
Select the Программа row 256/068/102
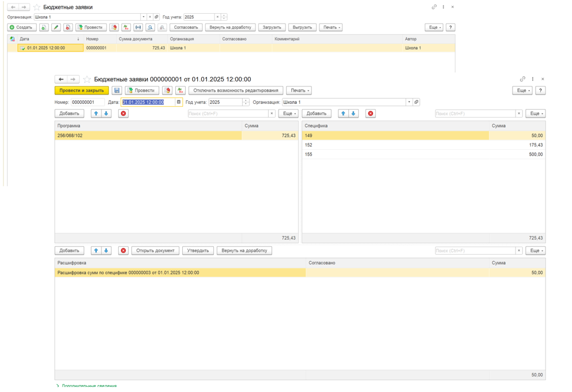coord(176,135)
